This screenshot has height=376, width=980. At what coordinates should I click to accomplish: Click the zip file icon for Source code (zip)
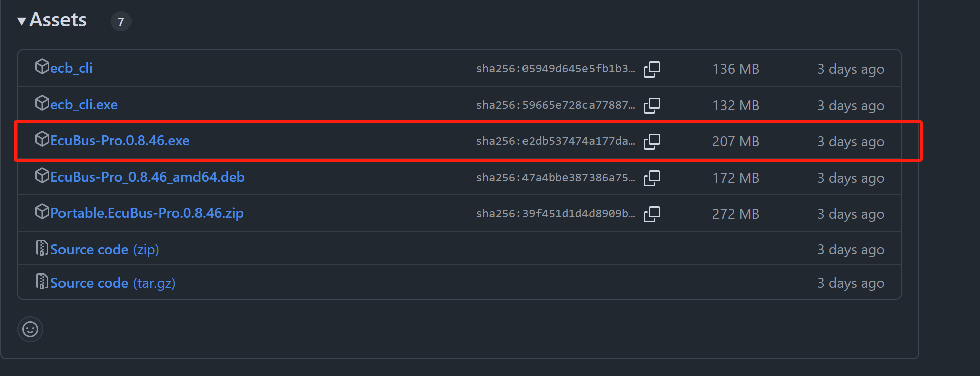(42, 248)
